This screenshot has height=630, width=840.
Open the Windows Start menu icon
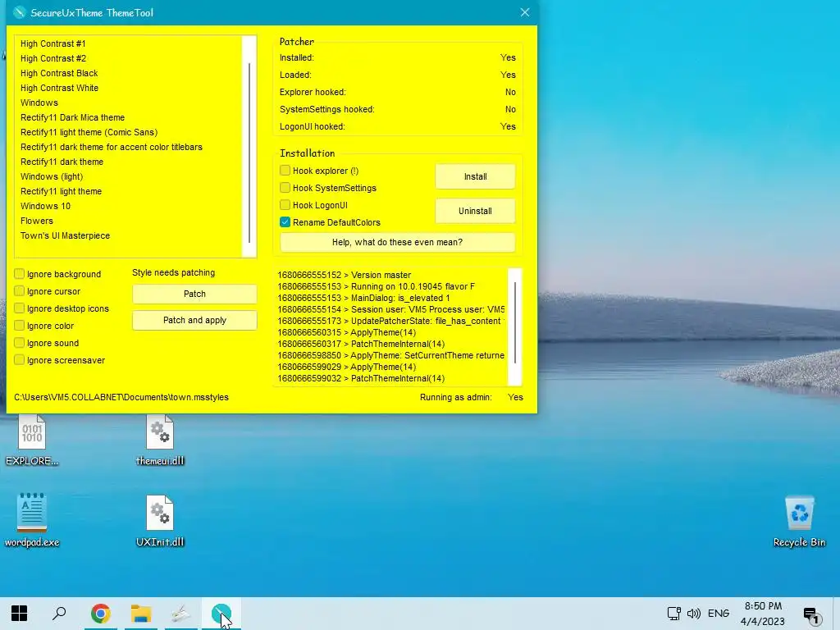20,614
